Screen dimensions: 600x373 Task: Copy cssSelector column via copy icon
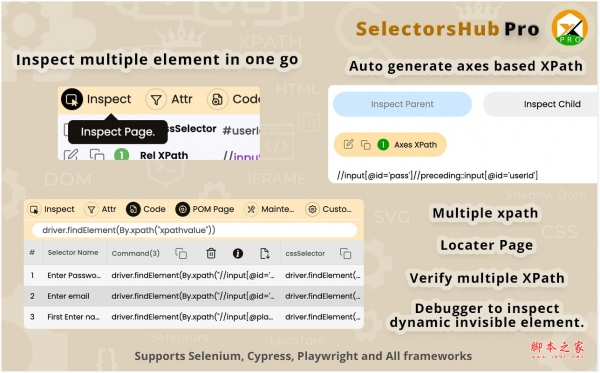click(x=345, y=253)
